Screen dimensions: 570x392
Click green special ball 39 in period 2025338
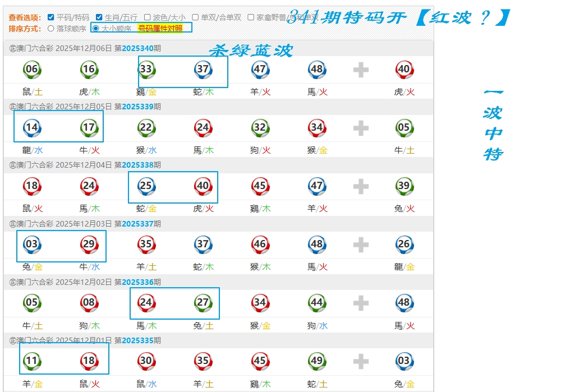(x=404, y=186)
